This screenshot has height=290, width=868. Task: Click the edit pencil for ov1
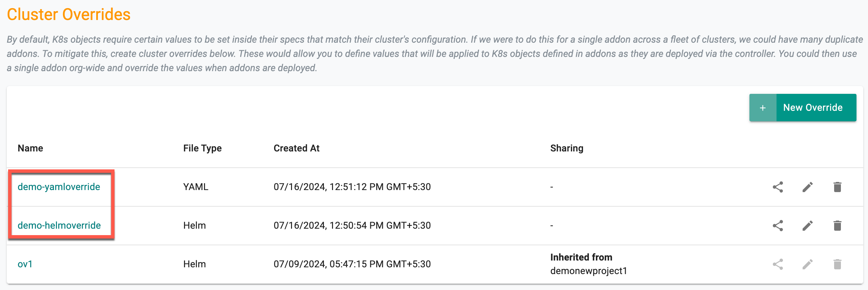click(x=808, y=264)
